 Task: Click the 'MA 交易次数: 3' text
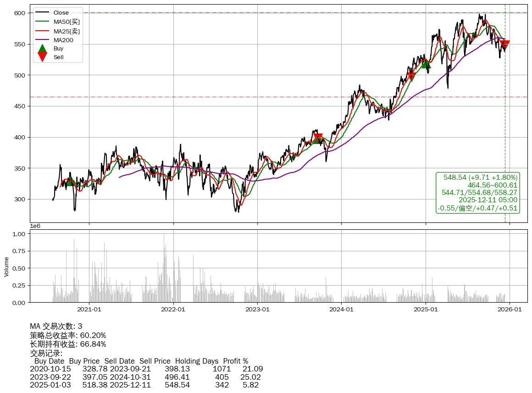point(56,327)
